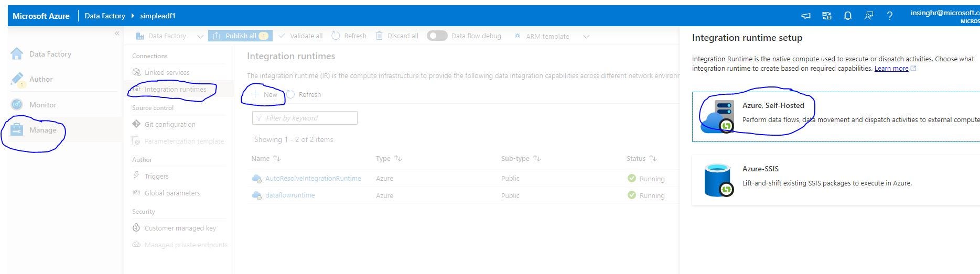Open the notifications bell
This screenshot has width=980, height=274.
pyautogui.click(x=847, y=16)
